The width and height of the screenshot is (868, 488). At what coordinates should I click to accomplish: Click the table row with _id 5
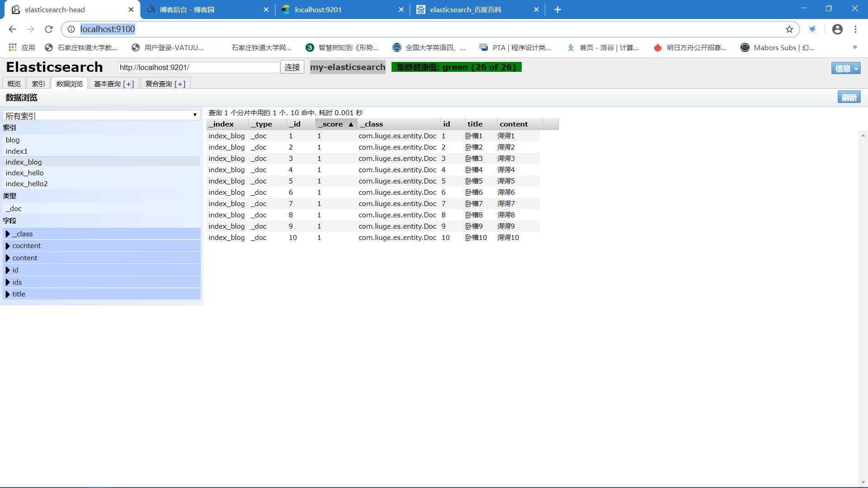(x=373, y=181)
